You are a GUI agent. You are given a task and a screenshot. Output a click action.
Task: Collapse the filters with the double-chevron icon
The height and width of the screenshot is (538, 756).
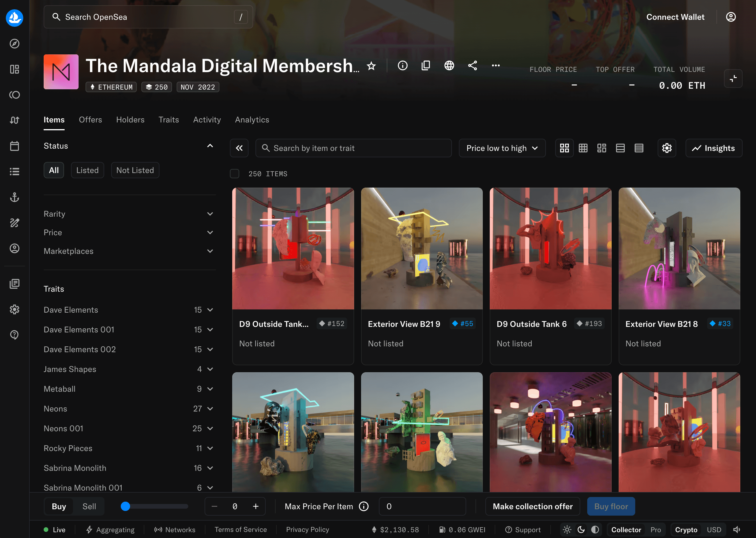pos(239,148)
